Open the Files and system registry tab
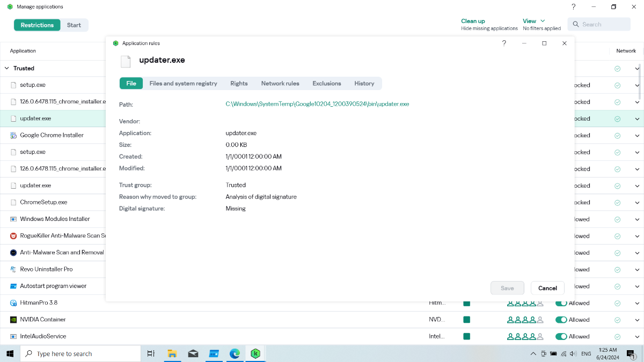 [x=183, y=83]
